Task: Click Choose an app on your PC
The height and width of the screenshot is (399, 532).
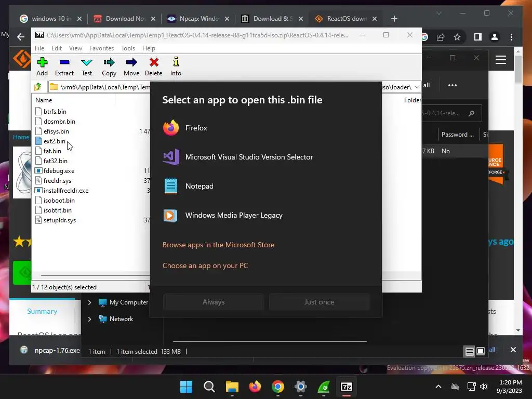Action: pyautogui.click(x=205, y=265)
